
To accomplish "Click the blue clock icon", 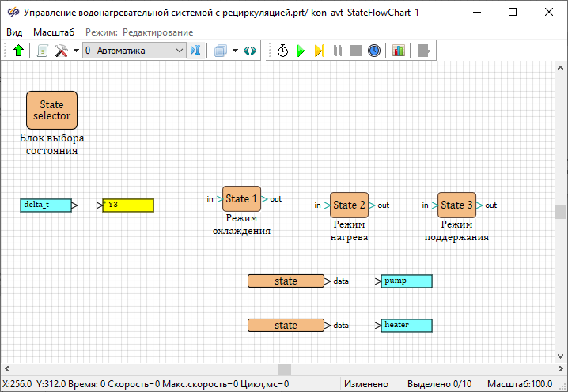I will click(374, 51).
